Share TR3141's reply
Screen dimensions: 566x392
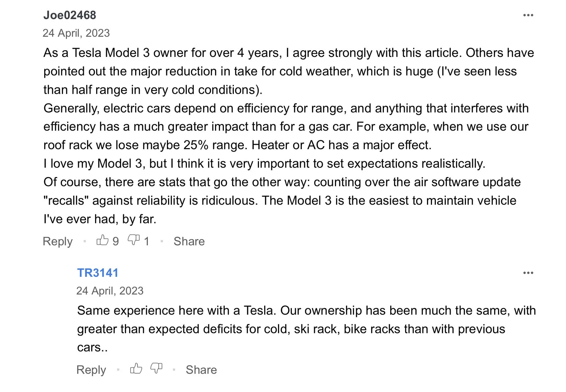[x=201, y=370]
